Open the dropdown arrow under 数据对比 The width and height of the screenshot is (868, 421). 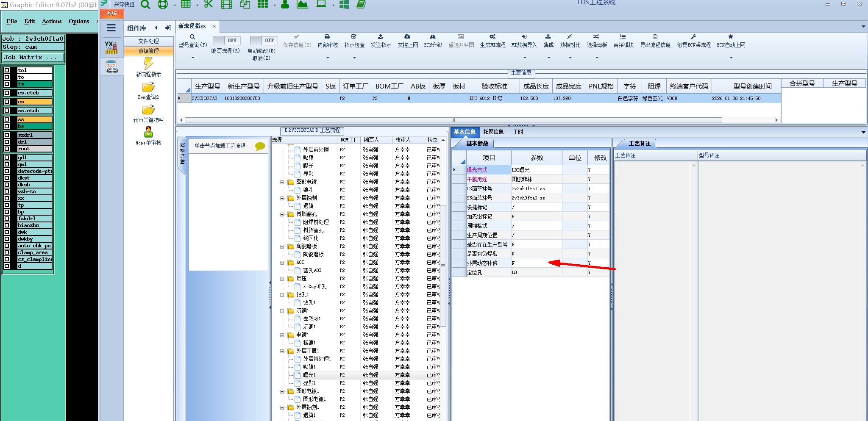coord(570,58)
